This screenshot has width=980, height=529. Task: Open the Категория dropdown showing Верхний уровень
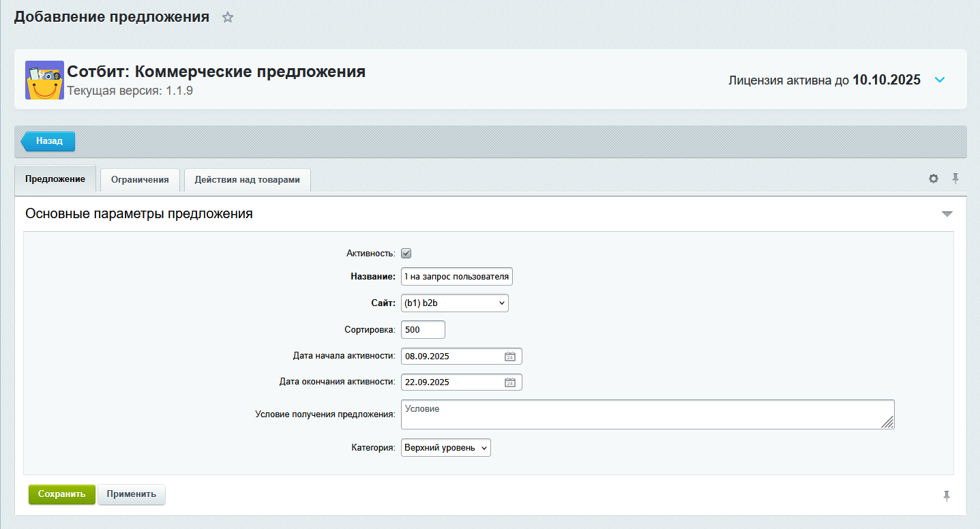pyautogui.click(x=445, y=447)
